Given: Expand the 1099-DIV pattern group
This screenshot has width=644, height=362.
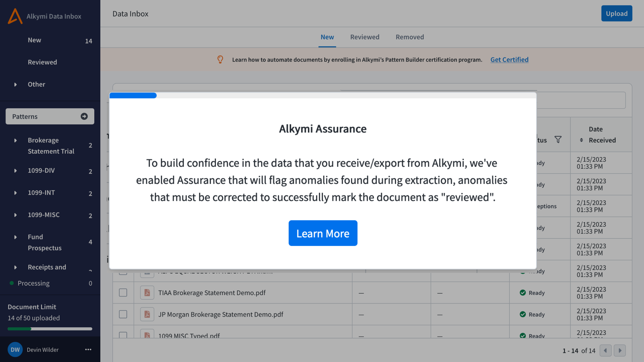Looking at the screenshot, I should 16,171.
